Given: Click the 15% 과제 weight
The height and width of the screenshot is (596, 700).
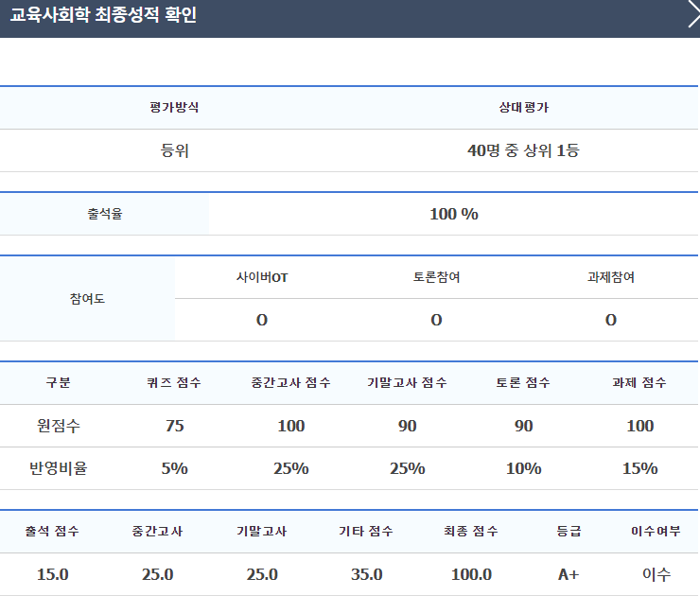Looking at the screenshot, I should tap(640, 468).
